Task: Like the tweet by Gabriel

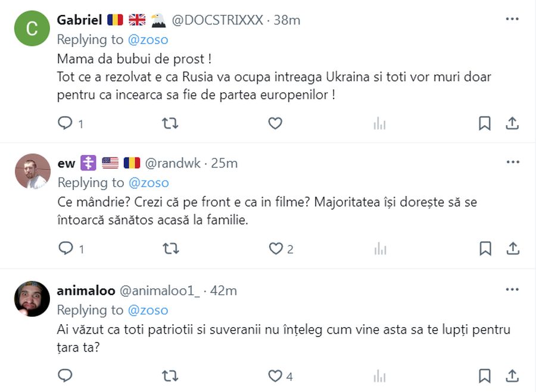Action: pyautogui.click(x=275, y=123)
